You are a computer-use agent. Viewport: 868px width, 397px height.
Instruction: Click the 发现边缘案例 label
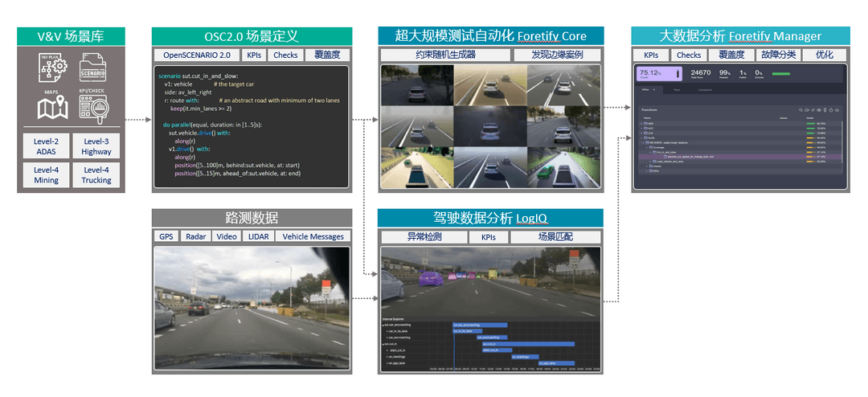[x=557, y=55]
